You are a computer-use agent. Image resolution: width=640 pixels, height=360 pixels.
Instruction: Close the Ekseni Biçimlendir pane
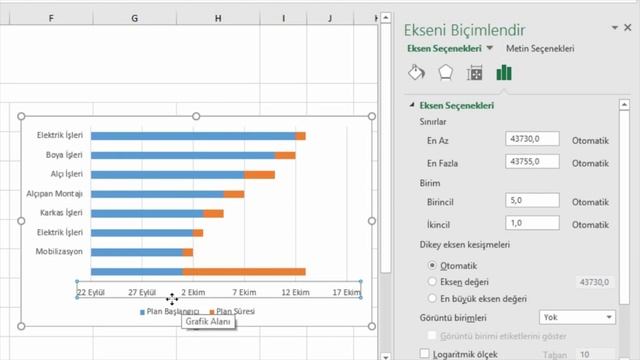click(x=628, y=27)
